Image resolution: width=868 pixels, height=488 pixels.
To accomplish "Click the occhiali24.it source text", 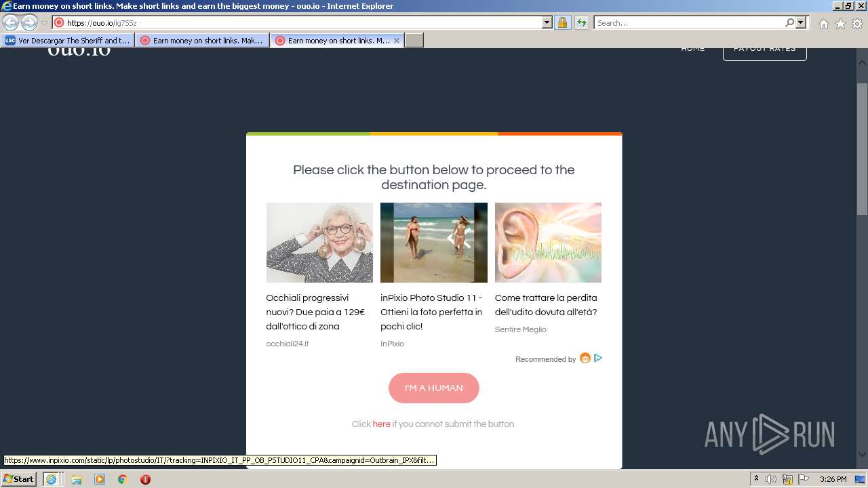I will pos(288,344).
